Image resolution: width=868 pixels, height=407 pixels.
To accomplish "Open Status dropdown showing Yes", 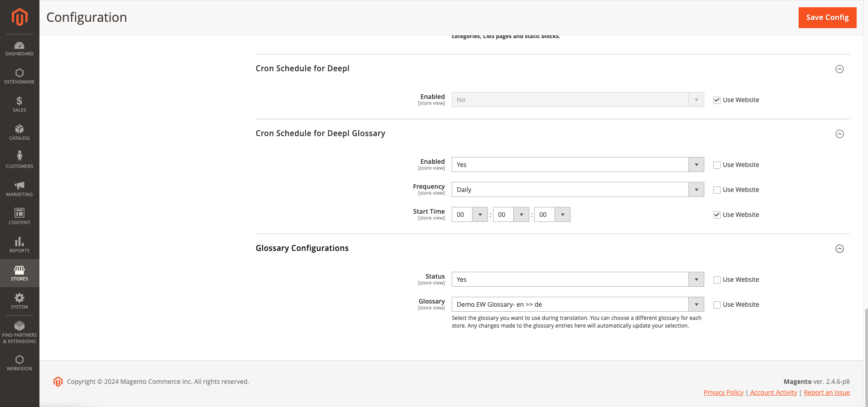I will tap(578, 280).
